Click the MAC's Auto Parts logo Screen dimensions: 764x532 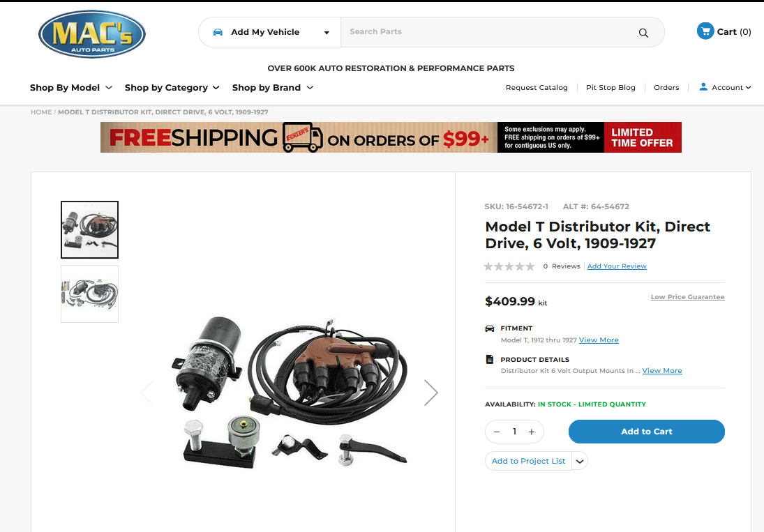point(91,34)
